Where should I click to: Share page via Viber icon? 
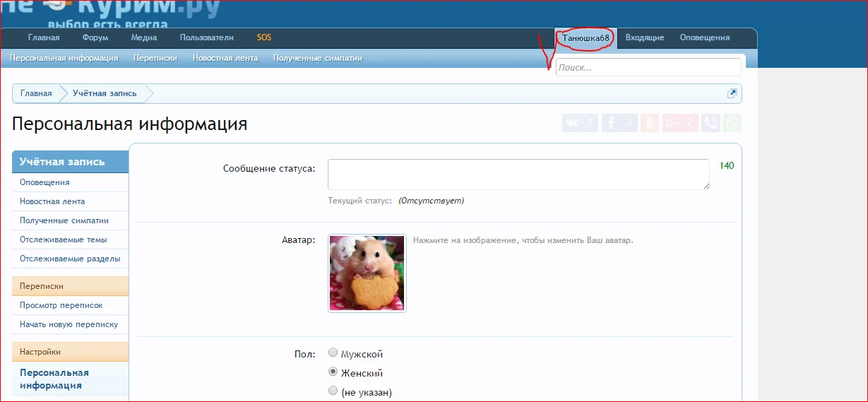coord(711,123)
